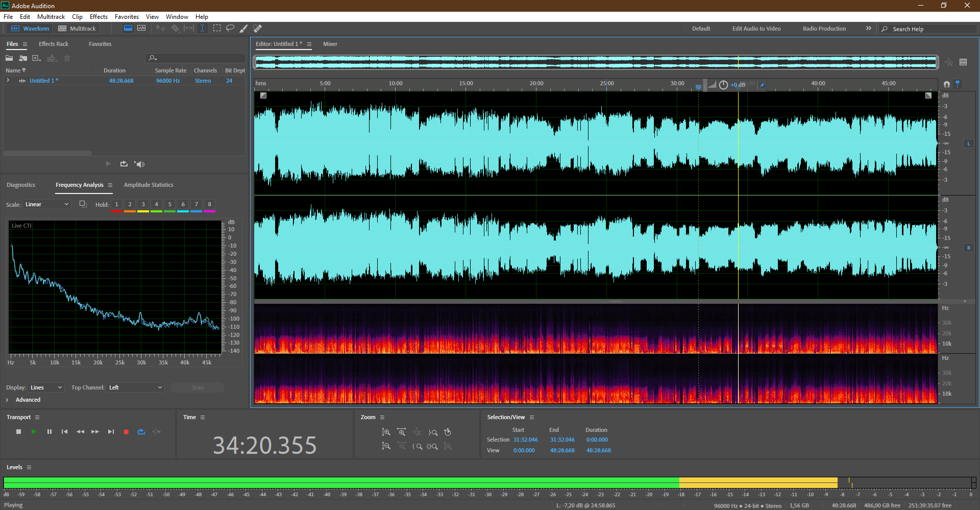Switch to Waveform editor view
Image resolution: width=980 pixels, height=510 pixels.
pos(30,29)
